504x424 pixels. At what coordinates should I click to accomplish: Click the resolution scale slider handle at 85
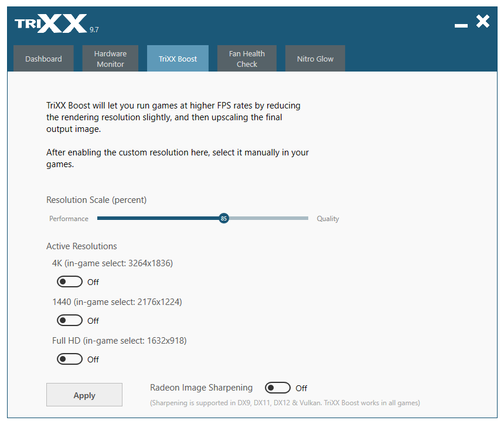coord(224,218)
